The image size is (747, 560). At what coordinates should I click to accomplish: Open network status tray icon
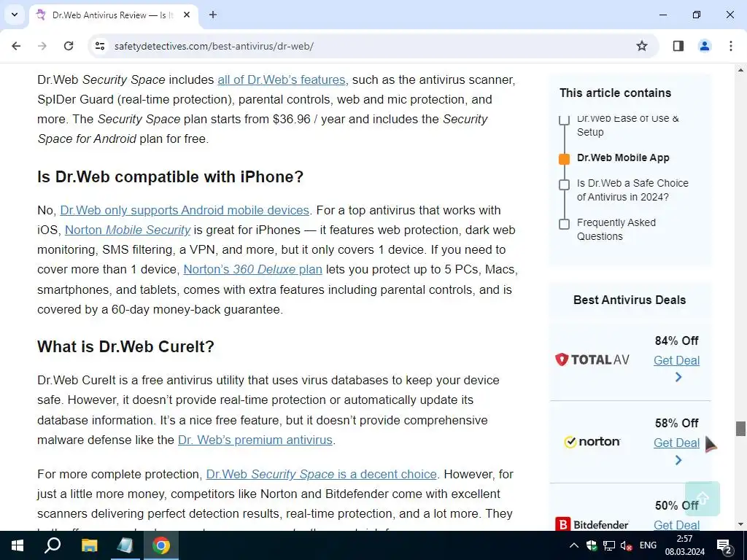(x=609, y=545)
